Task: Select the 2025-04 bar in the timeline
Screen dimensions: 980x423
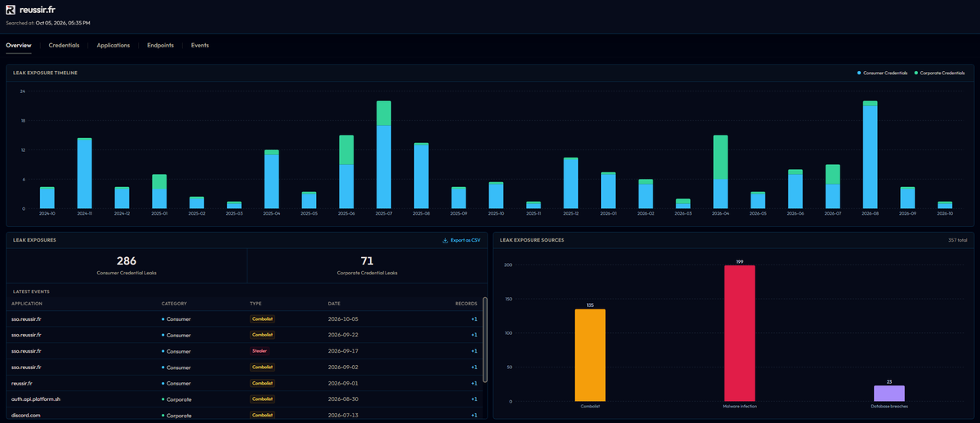Action: tap(272, 179)
